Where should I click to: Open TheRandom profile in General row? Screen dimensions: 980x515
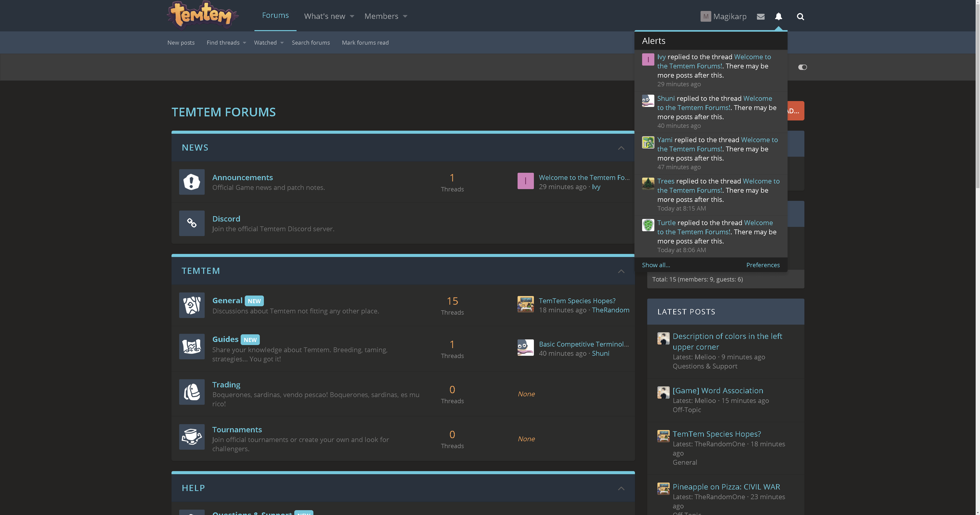(611, 310)
